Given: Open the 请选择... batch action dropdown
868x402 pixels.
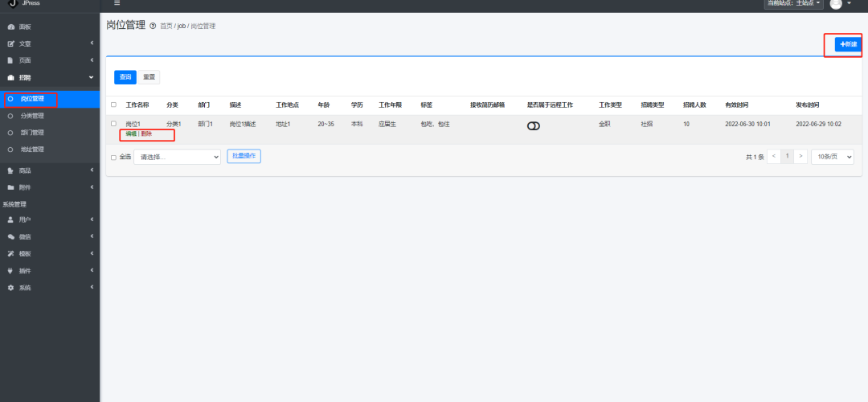Looking at the screenshot, I should click(177, 157).
